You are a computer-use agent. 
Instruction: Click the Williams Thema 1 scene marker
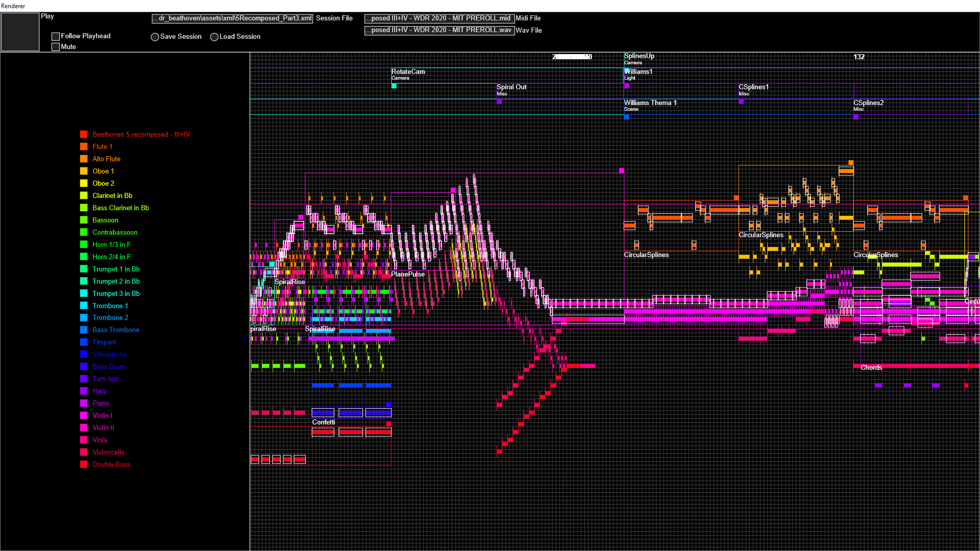pos(627,117)
